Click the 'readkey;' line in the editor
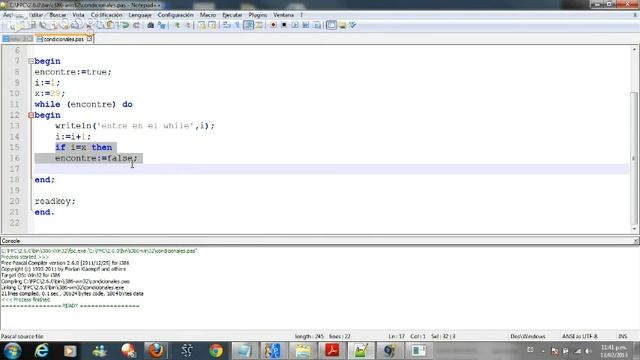Screen dimensions: 640x360 (x=55, y=201)
